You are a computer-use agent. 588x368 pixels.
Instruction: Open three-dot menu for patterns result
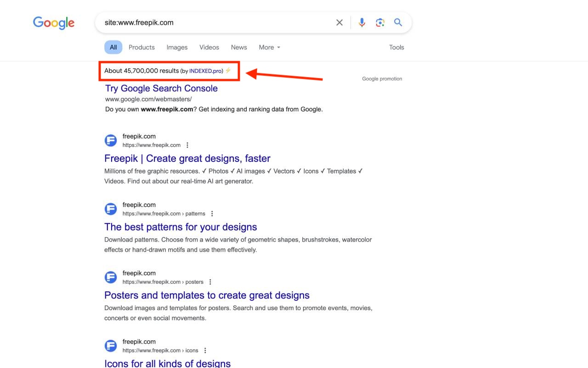[x=212, y=214]
